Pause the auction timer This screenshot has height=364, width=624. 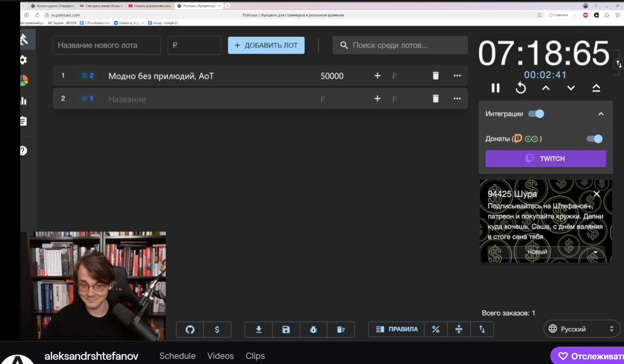coord(496,88)
